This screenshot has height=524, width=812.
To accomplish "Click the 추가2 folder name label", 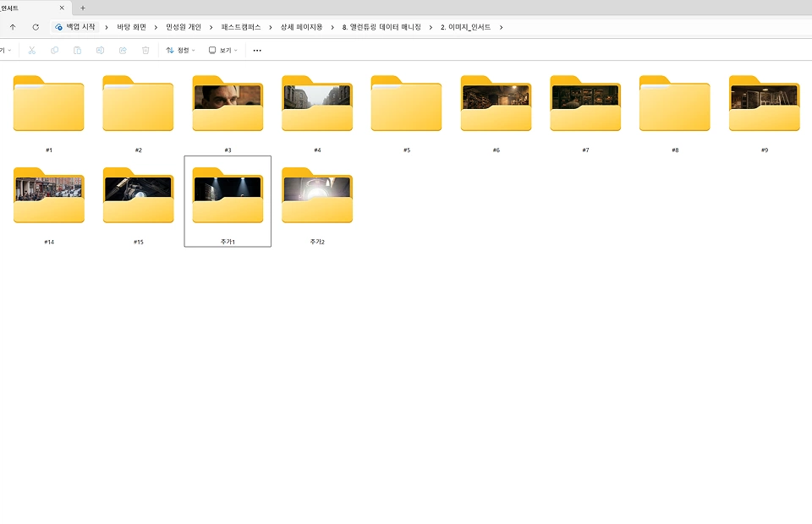I will (317, 242).
